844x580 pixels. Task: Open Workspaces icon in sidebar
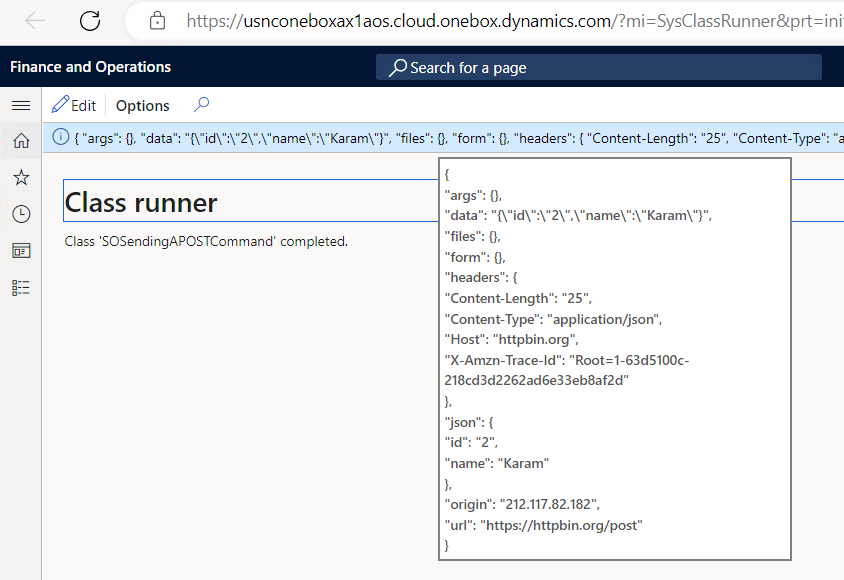[21, 250]
